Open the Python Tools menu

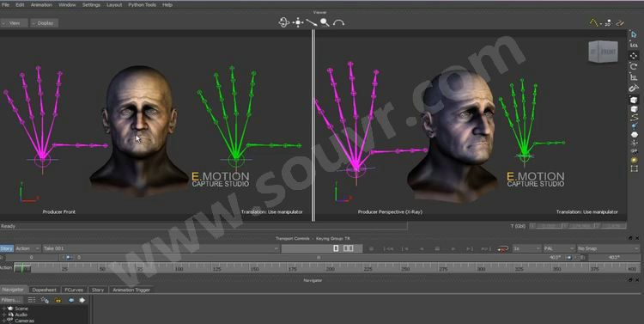coord(142,4)
